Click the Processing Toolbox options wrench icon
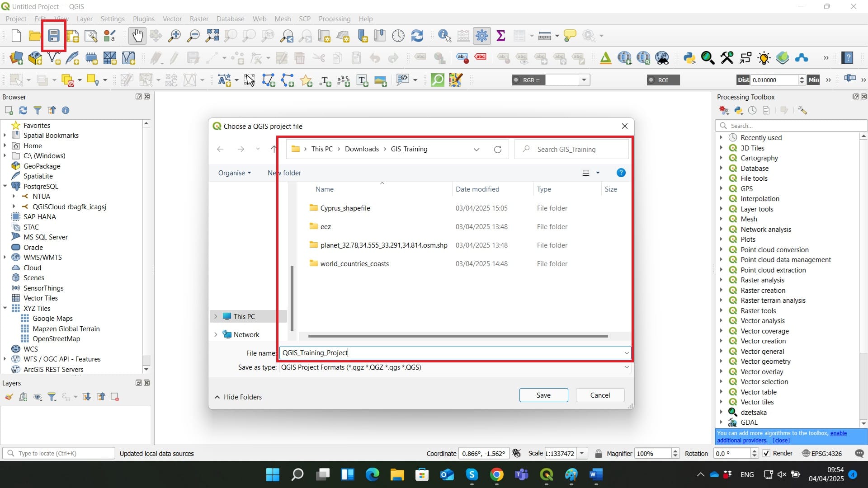 pos(802,110)
